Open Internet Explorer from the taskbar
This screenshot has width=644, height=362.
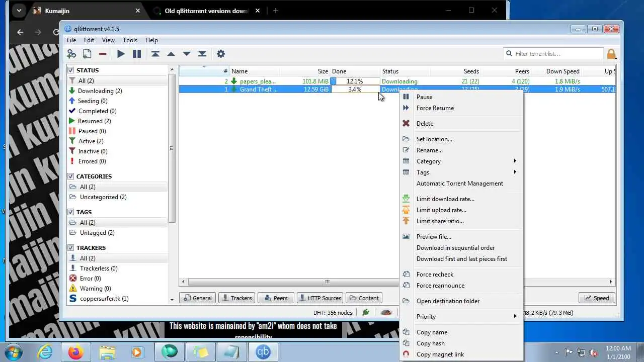45,352
